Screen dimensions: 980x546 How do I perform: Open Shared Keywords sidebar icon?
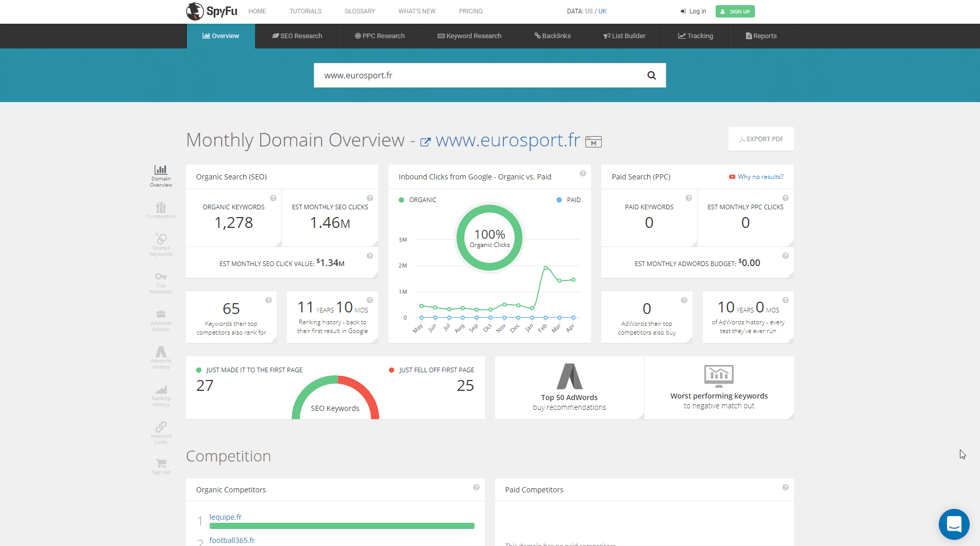point(161,244)
